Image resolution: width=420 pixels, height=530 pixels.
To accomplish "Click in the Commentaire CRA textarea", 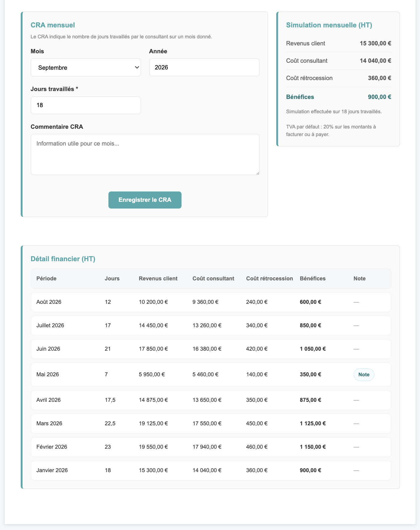I will tap(145, 155).
